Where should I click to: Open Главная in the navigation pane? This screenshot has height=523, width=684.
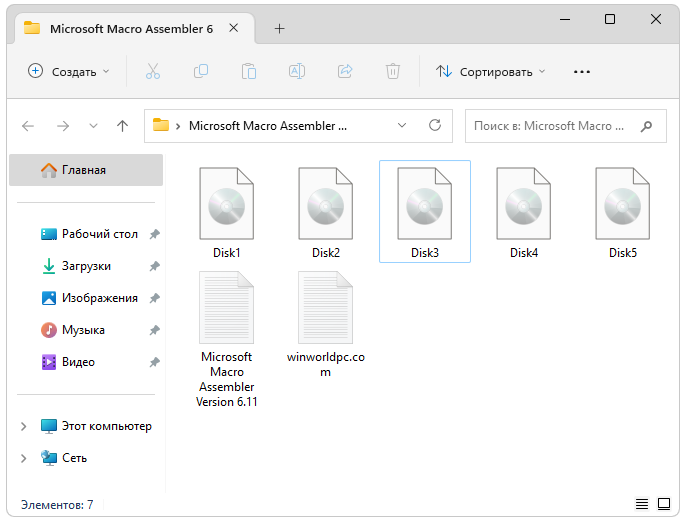pyautogui.click(x=86, y=170)
